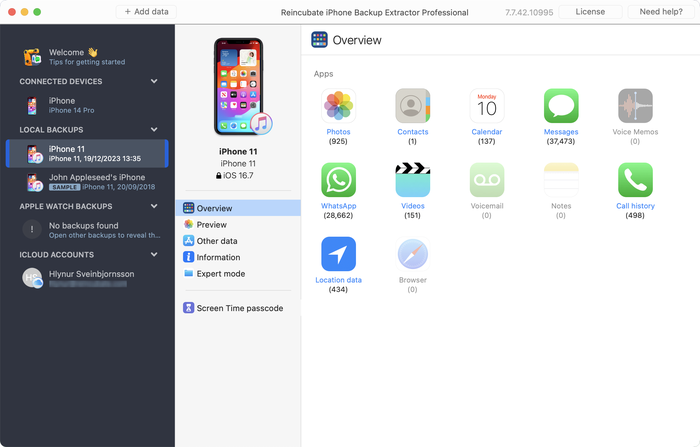
Task: Click the Voicemail icon
Action: click(x=487, y=180)
